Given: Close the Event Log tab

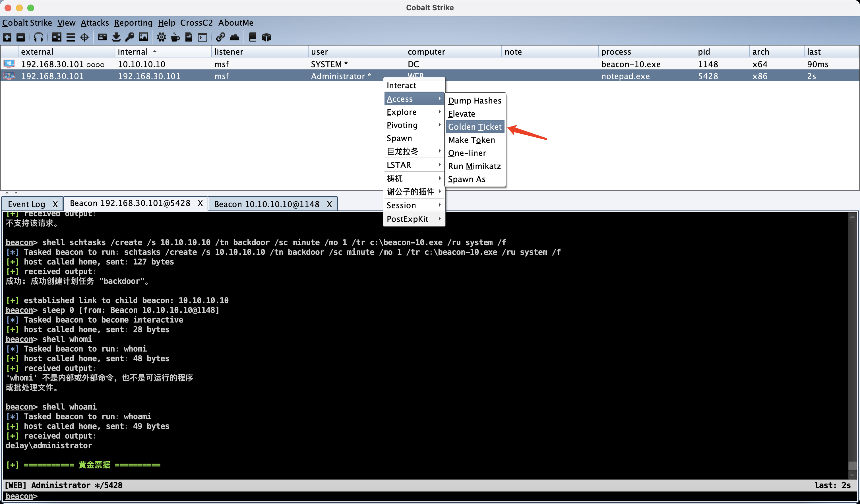Looking at the screenshot, I should [55, 204].
